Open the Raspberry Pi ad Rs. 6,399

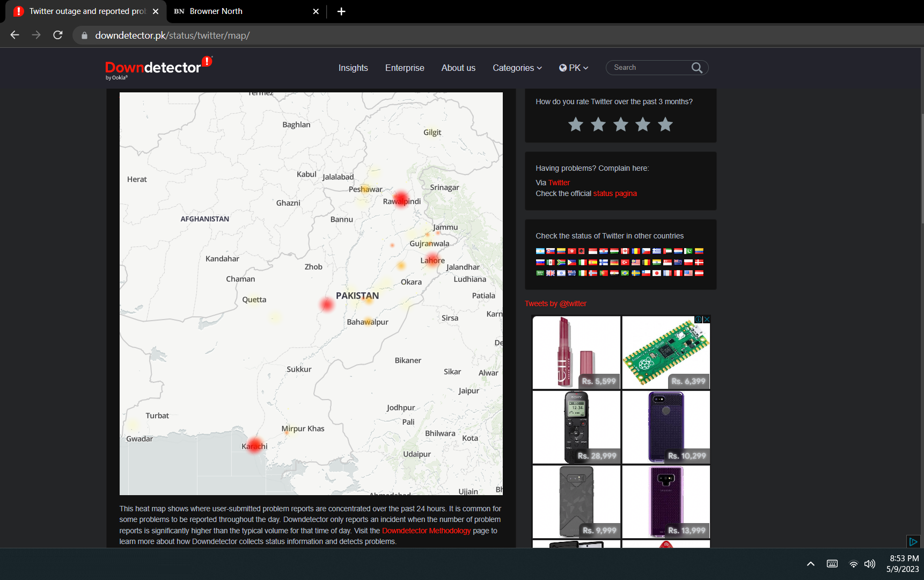pyautogui.click(x=666, y=352)
